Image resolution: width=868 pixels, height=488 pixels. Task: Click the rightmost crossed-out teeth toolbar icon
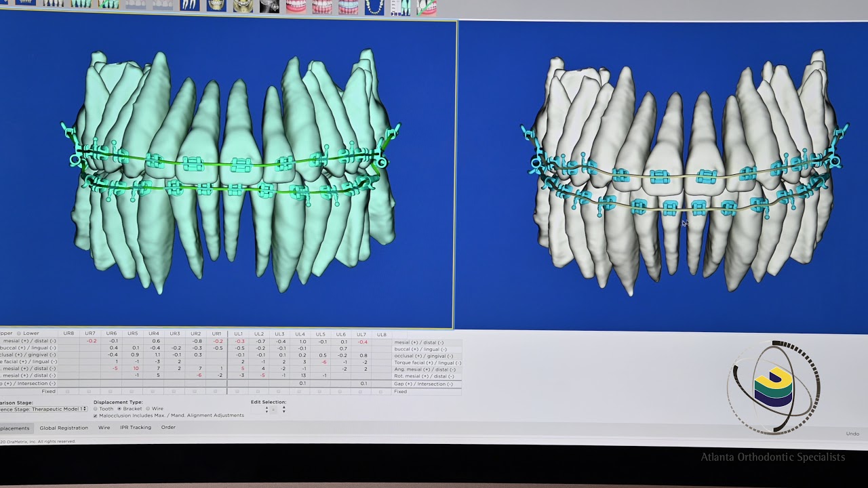pyautogui.click(x=427, y=7)
